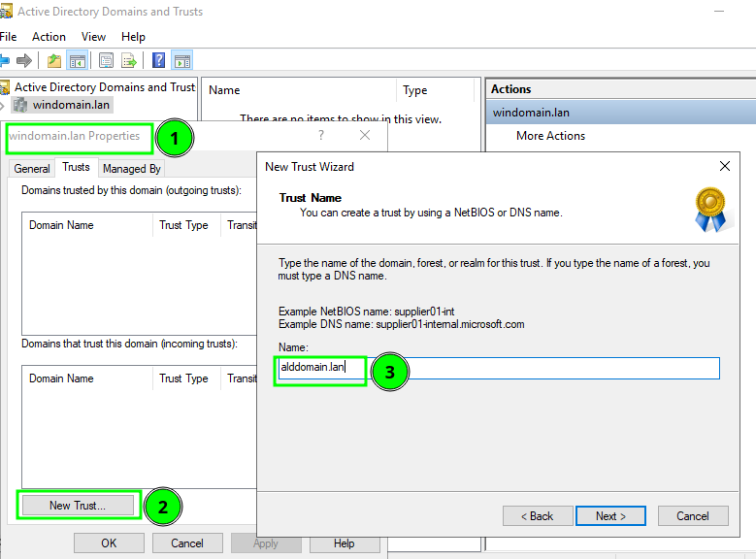The height and width of the screenshot is (559, 756).
Task: Toggle the show/hide console tree icon
Action: coord(77,61)
